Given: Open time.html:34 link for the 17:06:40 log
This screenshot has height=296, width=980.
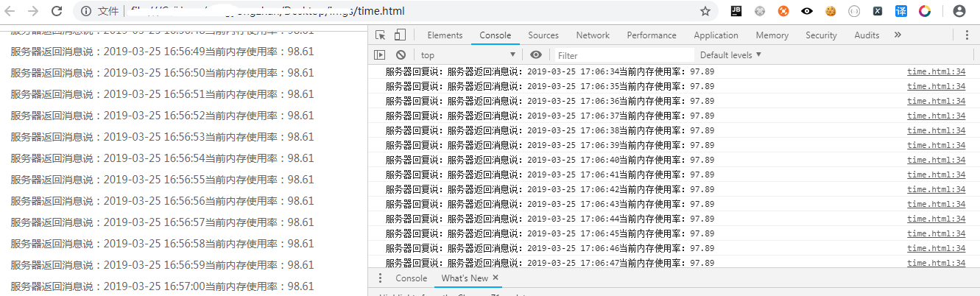Looking at the screenshot, I should click(936, 160).
